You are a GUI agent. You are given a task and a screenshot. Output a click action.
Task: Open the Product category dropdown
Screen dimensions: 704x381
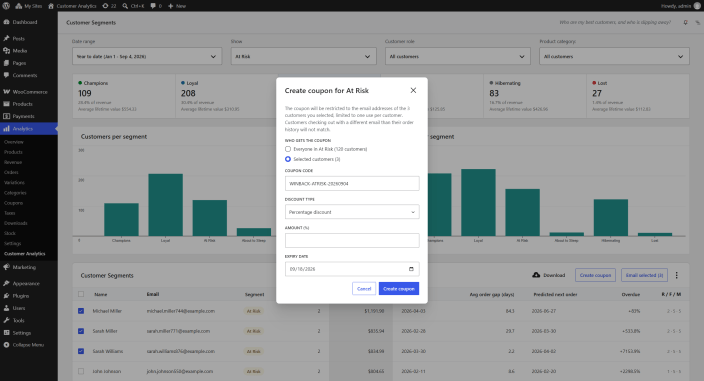coord(614,57)
